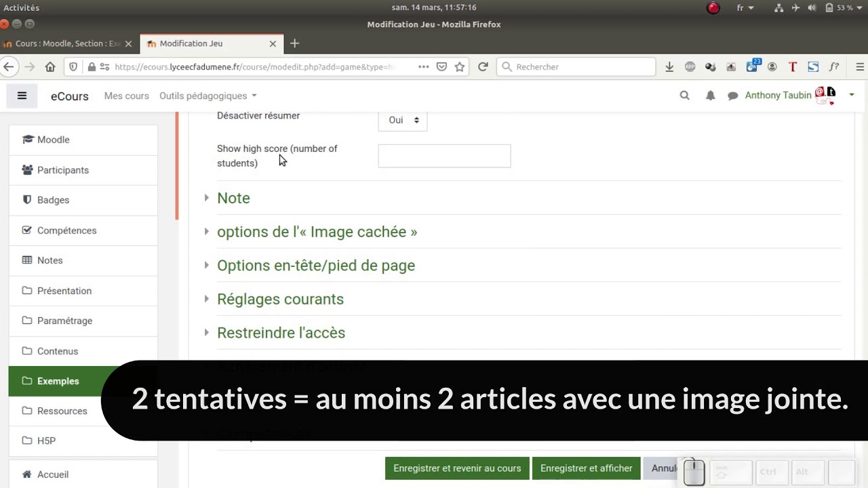This screenshot has height=488, width=868.
Task: Open H5P section in sidebar
Action: [x=83, y=441]
